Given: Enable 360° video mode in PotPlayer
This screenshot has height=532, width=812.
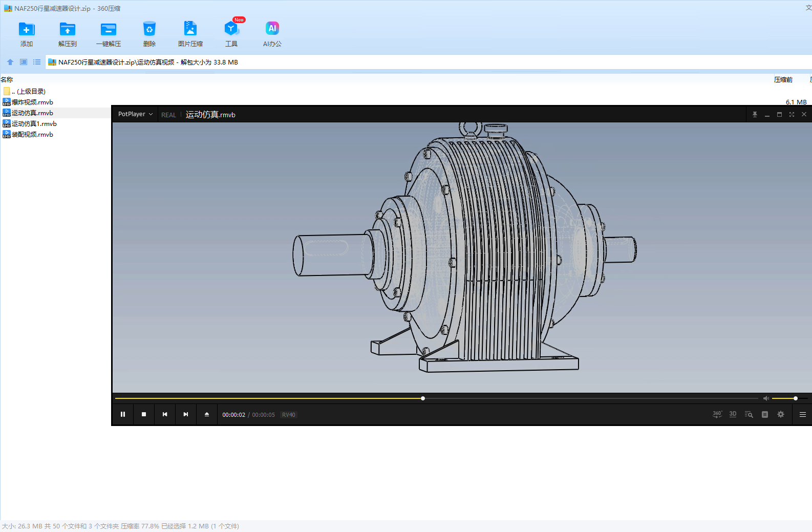Looking at the screenshot, I should point(717,414).
